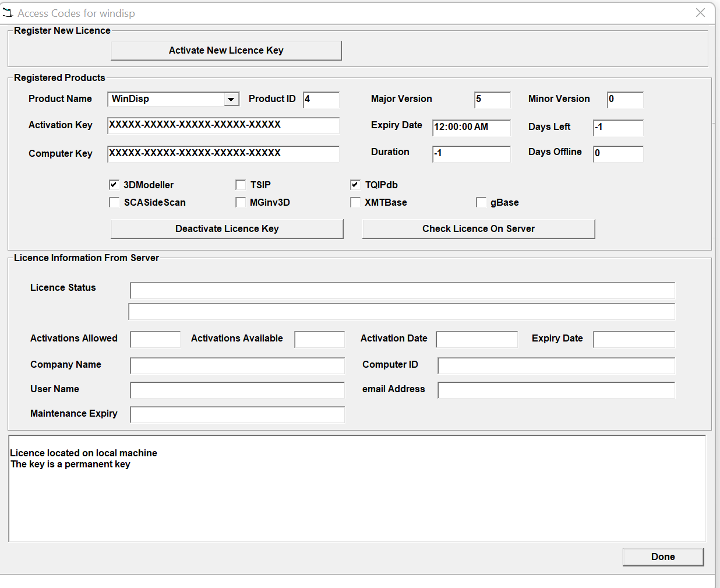This screenshot has width=720, height=588.
Task: Click the server Expiry Date field beside Activation Date
Action: point(634,339)
